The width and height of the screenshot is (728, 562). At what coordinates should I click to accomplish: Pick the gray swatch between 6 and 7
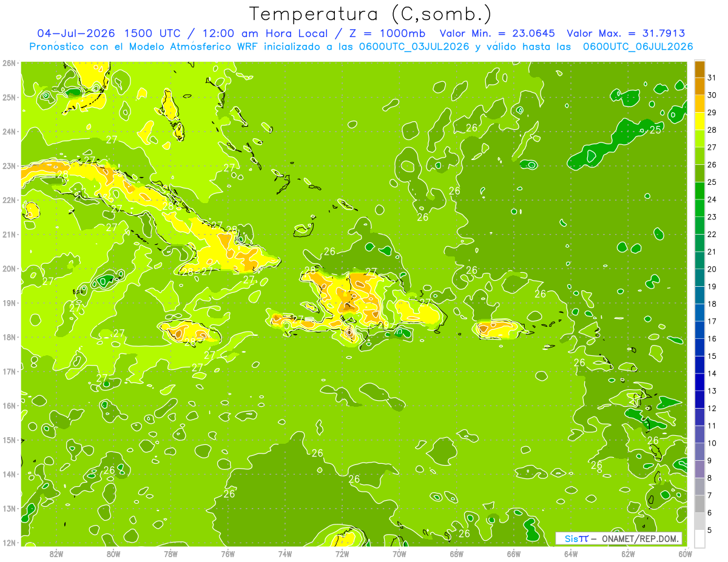tap(699, 504)
